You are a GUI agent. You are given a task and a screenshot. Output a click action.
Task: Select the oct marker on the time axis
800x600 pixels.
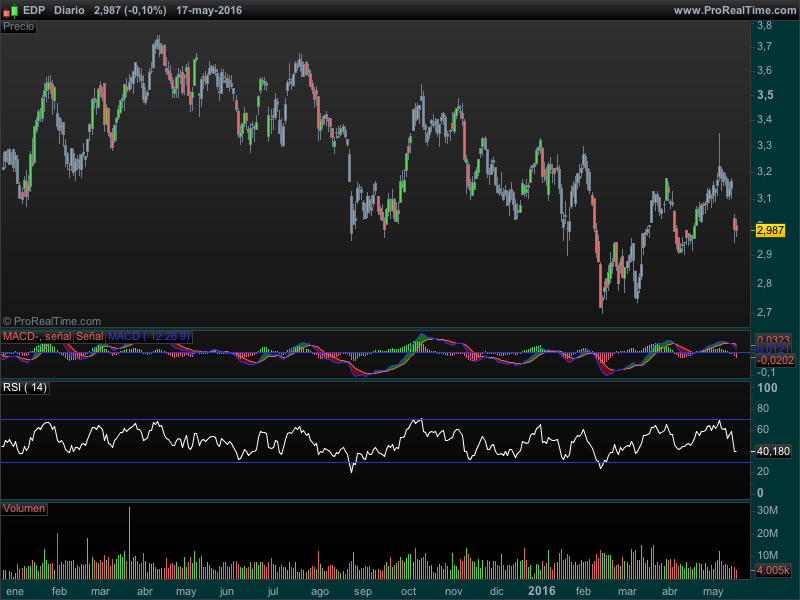point(408,591)
